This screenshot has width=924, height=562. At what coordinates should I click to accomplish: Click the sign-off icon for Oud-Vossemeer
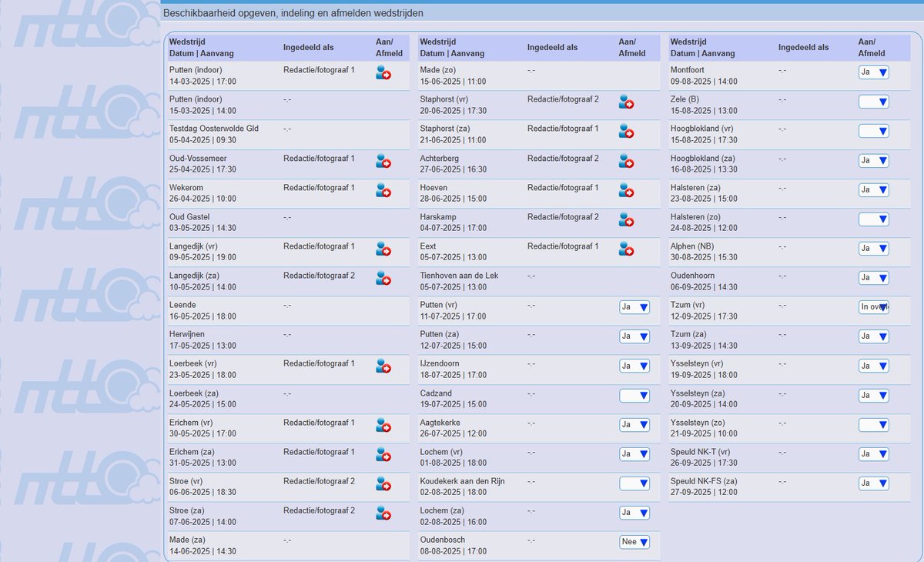(383, 161)
